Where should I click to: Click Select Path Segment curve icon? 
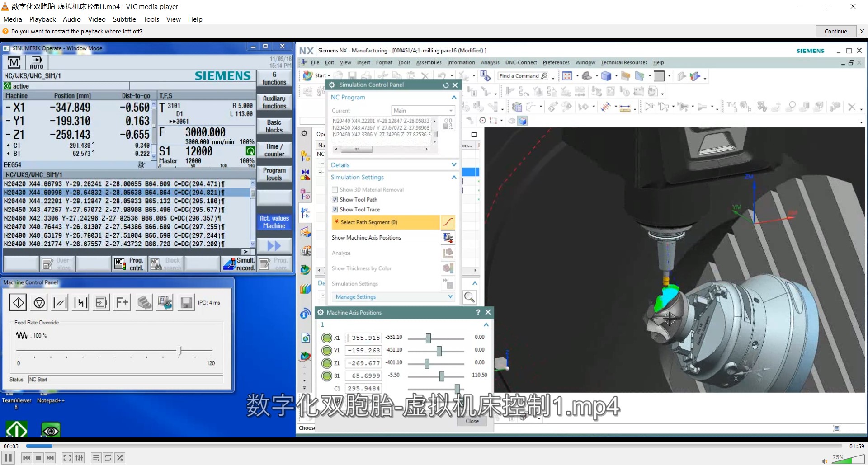[x=448, y=222]
